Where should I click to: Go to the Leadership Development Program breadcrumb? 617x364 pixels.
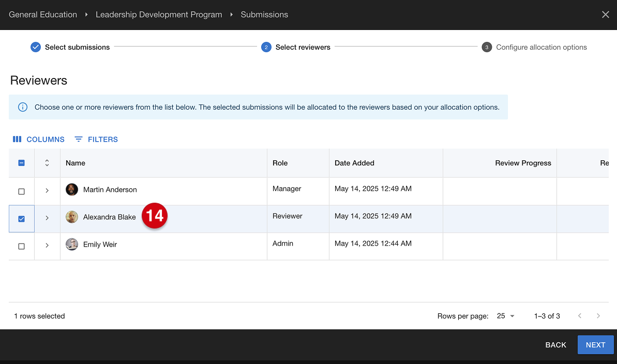pos(159,14)
